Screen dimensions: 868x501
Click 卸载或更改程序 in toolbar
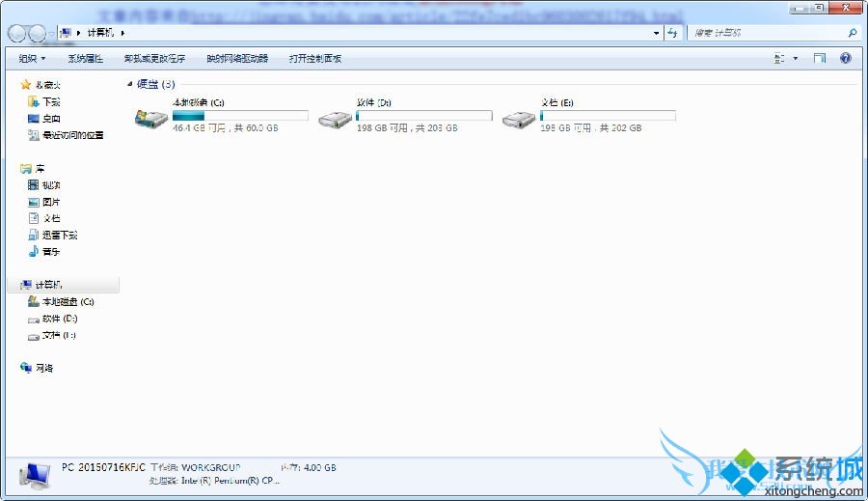coord(154,58)
